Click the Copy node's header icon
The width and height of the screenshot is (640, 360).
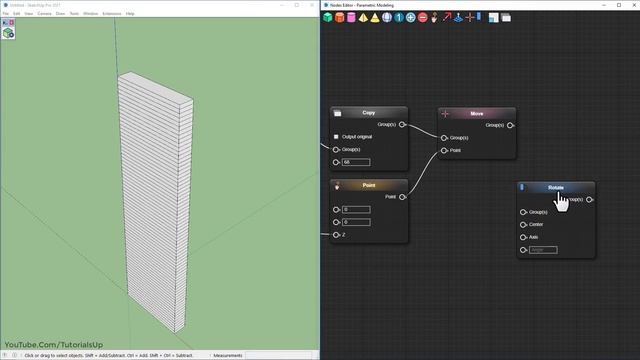point(338,113)
